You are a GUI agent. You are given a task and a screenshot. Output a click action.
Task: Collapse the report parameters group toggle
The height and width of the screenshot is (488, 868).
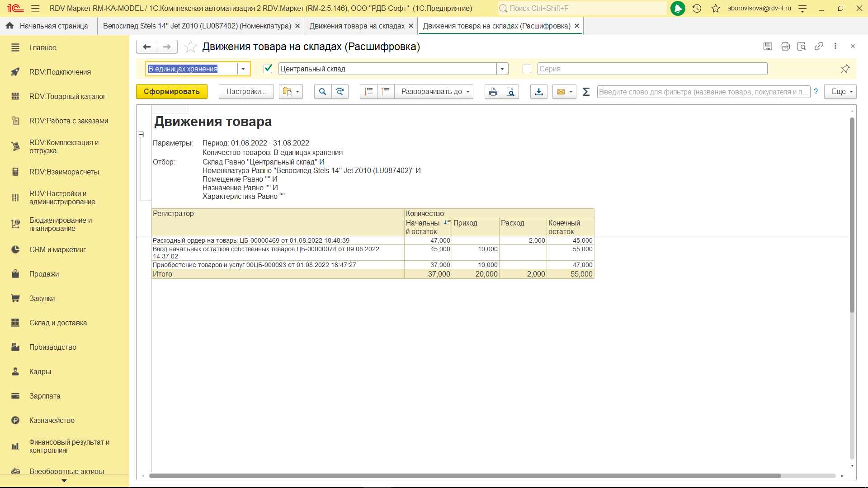[x=141, y=135]
